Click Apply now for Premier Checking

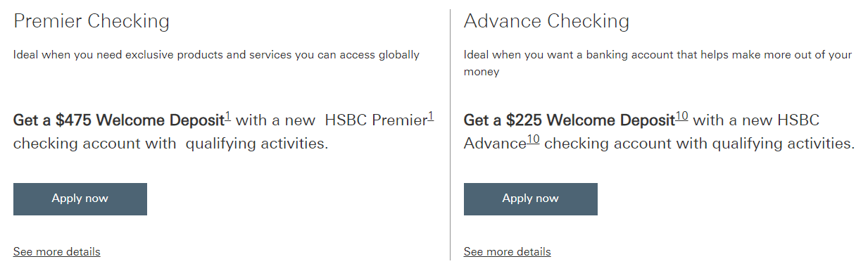pyautogui.click(x=80, y=199)
